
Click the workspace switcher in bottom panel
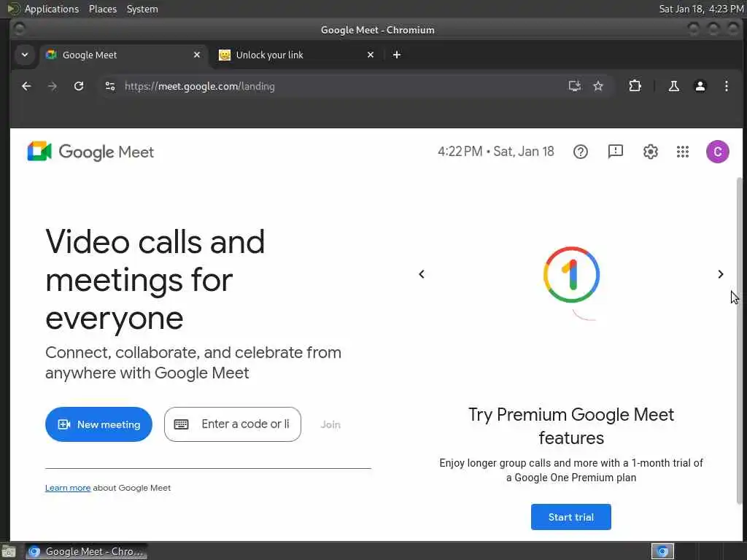pyautogui.click(x=662, y=551)
